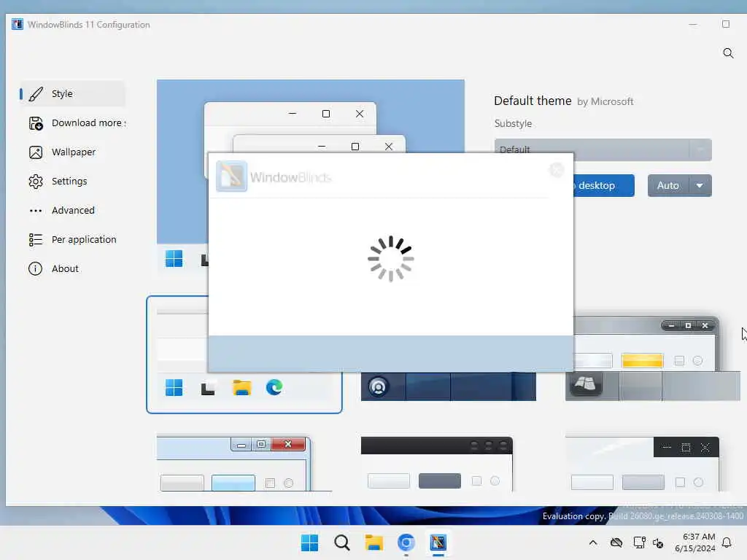Select the default Windows 11 style thumbnail
This screenshot has height=560, width=747.
coord(244,355)
